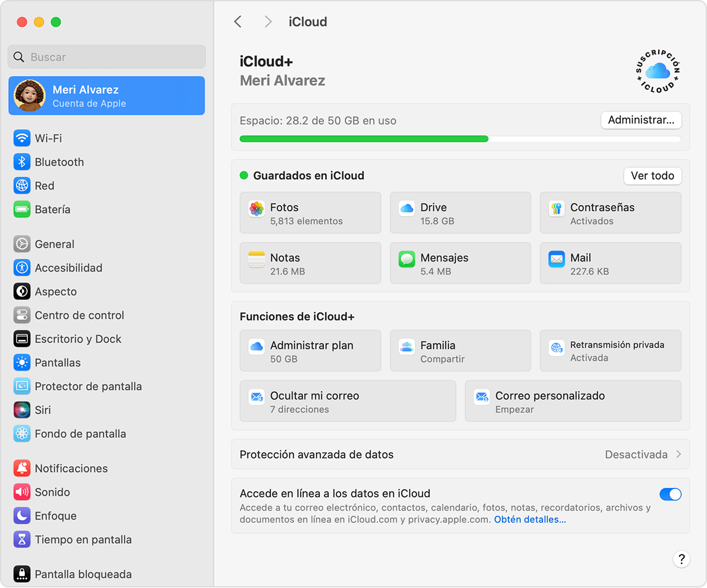Click the Administrar... storage button

coord(641,120)
